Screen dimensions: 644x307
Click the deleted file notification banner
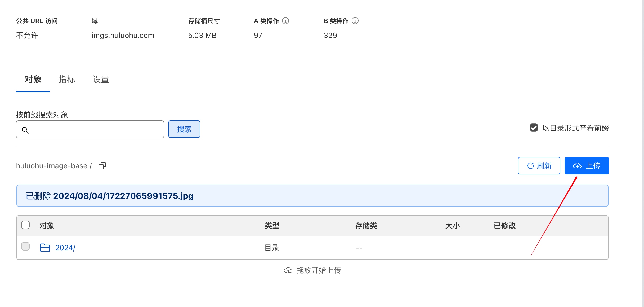tap(312, 196)
